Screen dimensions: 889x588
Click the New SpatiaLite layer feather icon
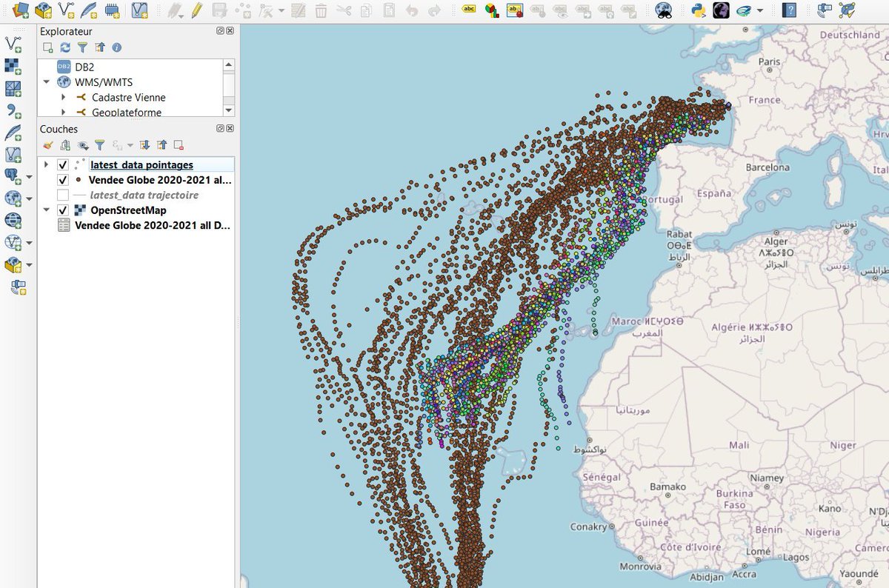[x=90, y=10]
